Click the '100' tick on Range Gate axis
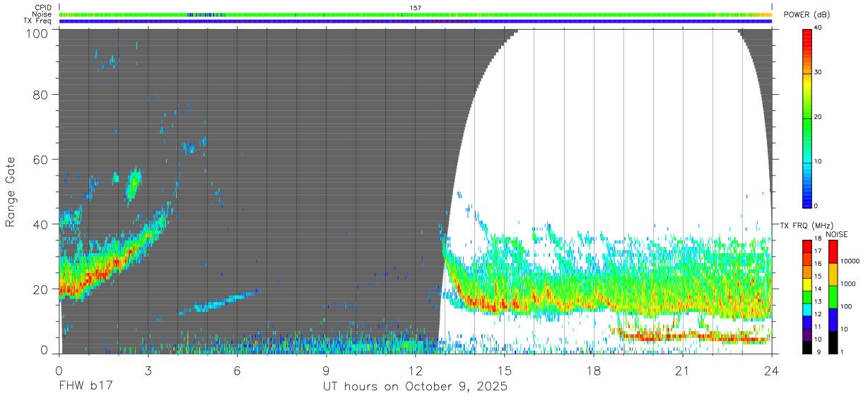This screenshot has width=868, height=401. click(x=37, y=33)
